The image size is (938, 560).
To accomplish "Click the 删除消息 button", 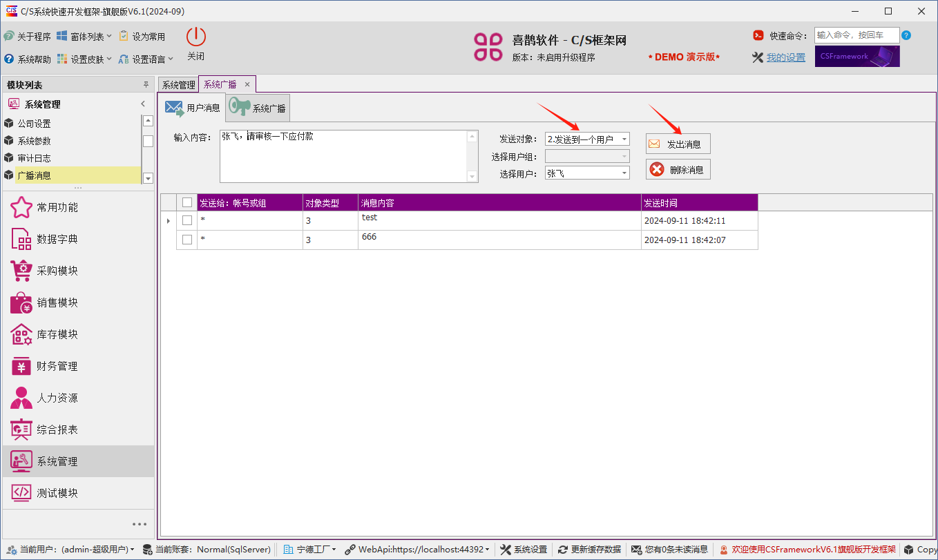I will point(678,169).
